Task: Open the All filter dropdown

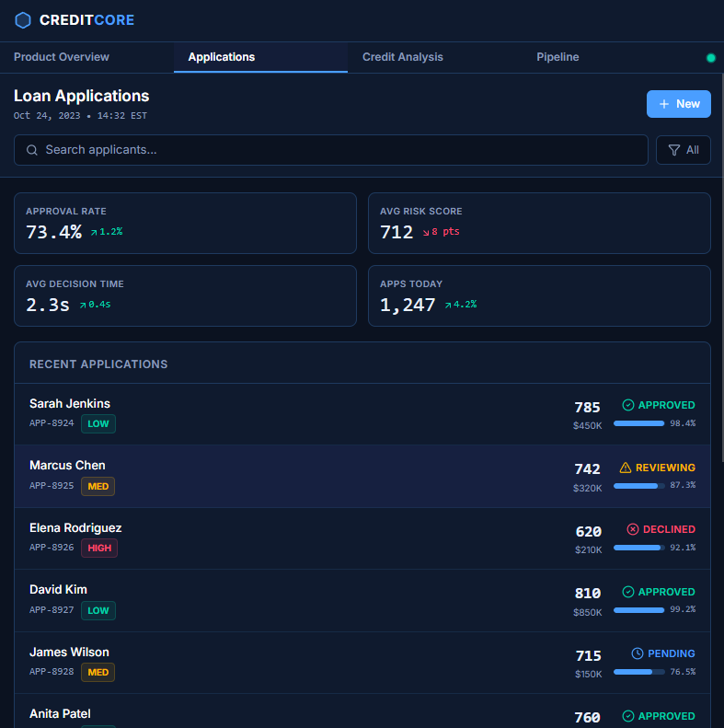Action: [683, 150]
